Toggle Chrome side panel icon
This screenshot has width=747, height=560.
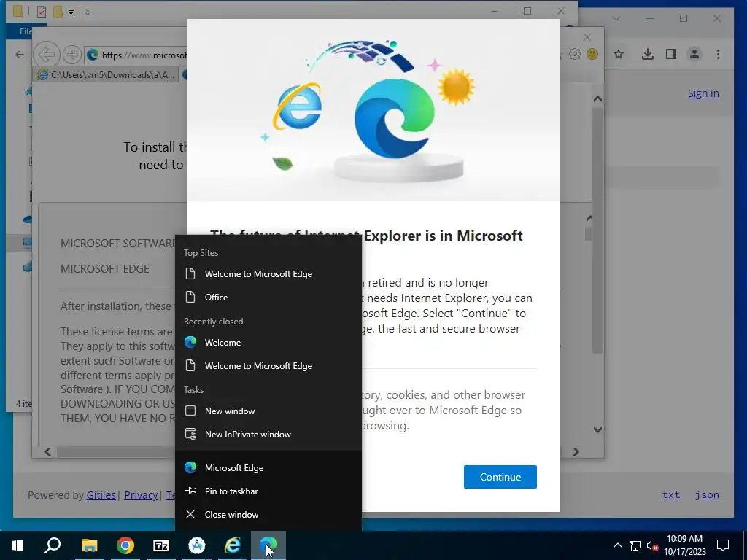671,54
